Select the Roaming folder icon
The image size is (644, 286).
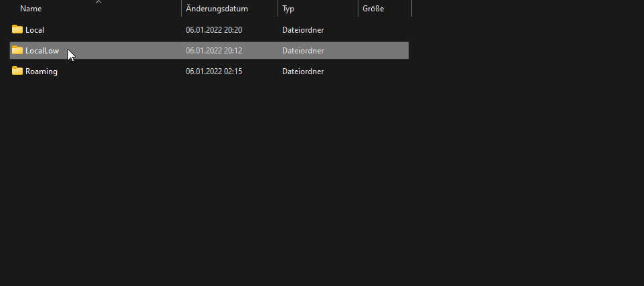pyautogui.click(x=17, y=71)
